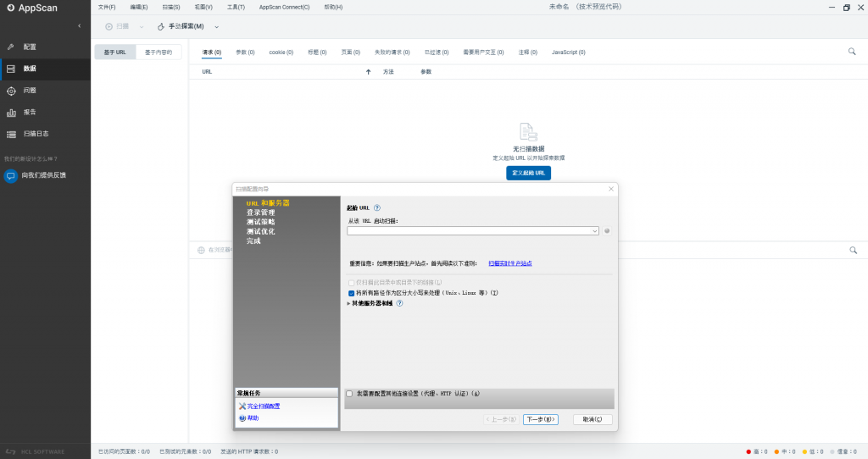
Task: Select 测试优化 step in wizard
Action: (261, 231)
